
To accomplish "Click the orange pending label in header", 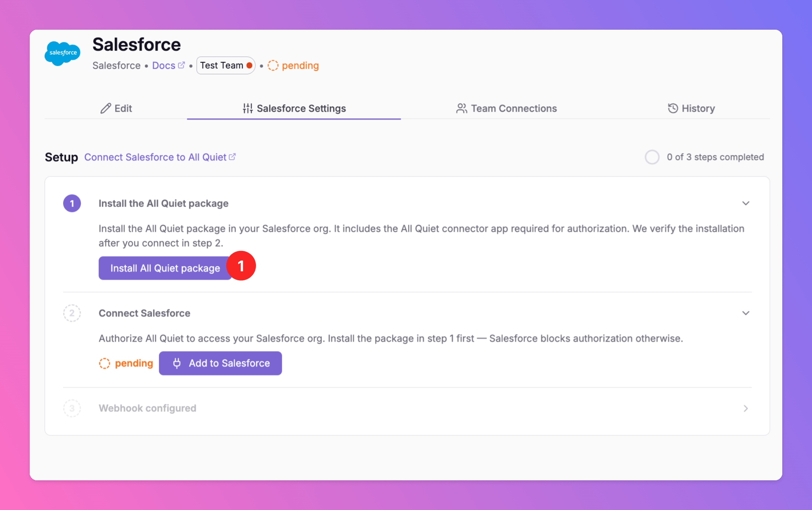I will [300, 65].
